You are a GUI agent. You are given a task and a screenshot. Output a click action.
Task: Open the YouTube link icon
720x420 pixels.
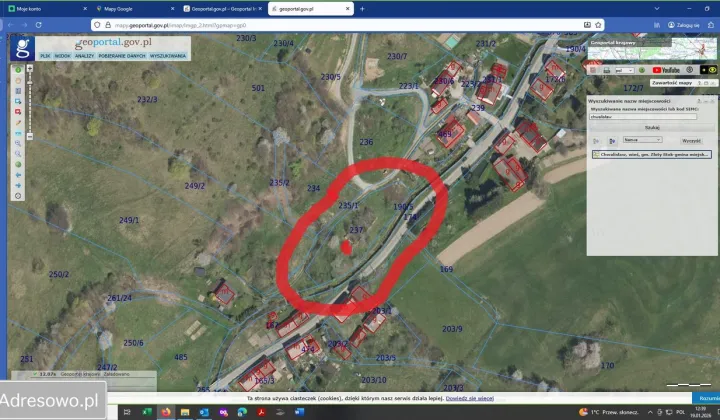point(666,70)
